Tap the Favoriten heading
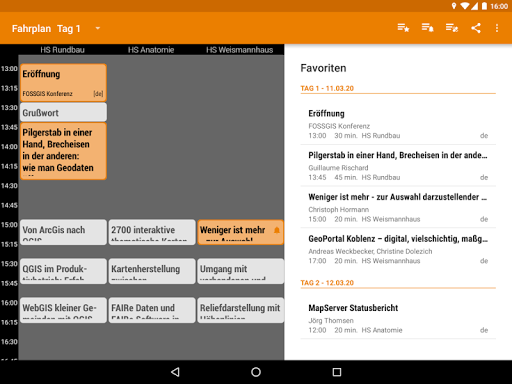Image resolution: width=512 pixels, height=384 pixels. point(323,68)
